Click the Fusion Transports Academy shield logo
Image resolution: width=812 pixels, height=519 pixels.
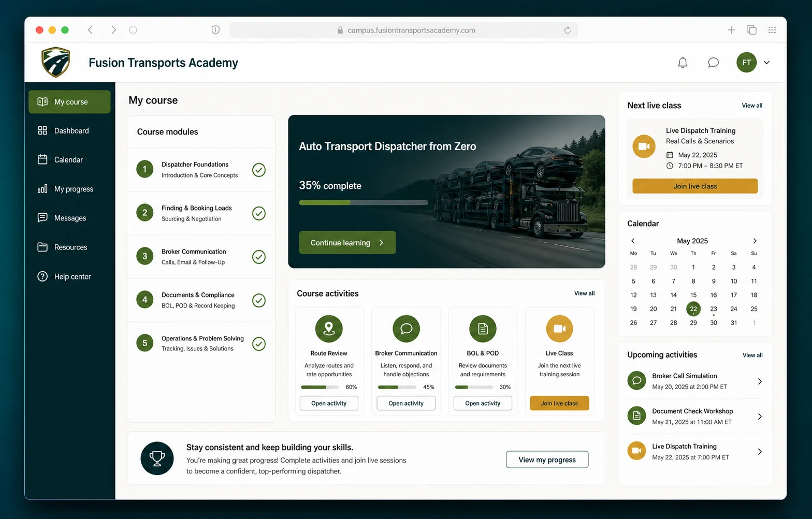point(55,62)
